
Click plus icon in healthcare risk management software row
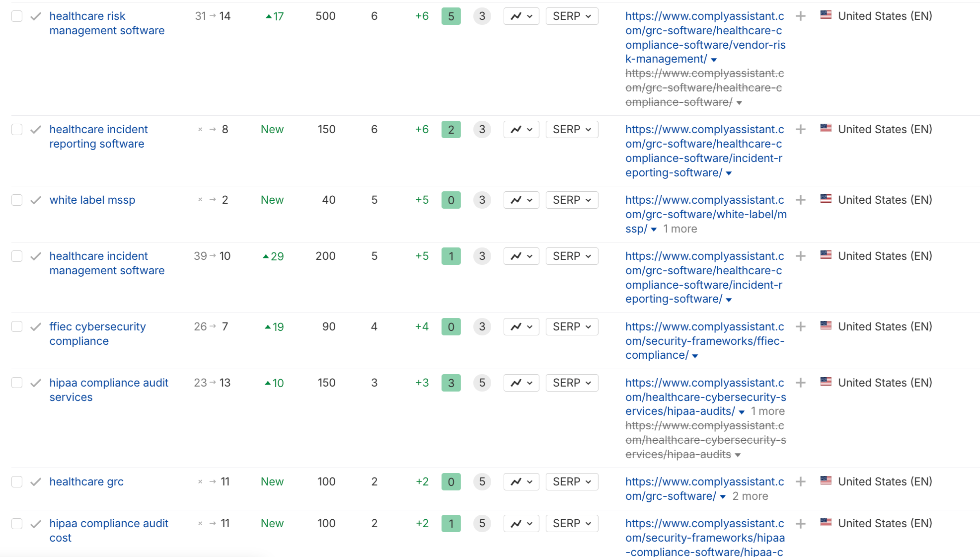801,16
